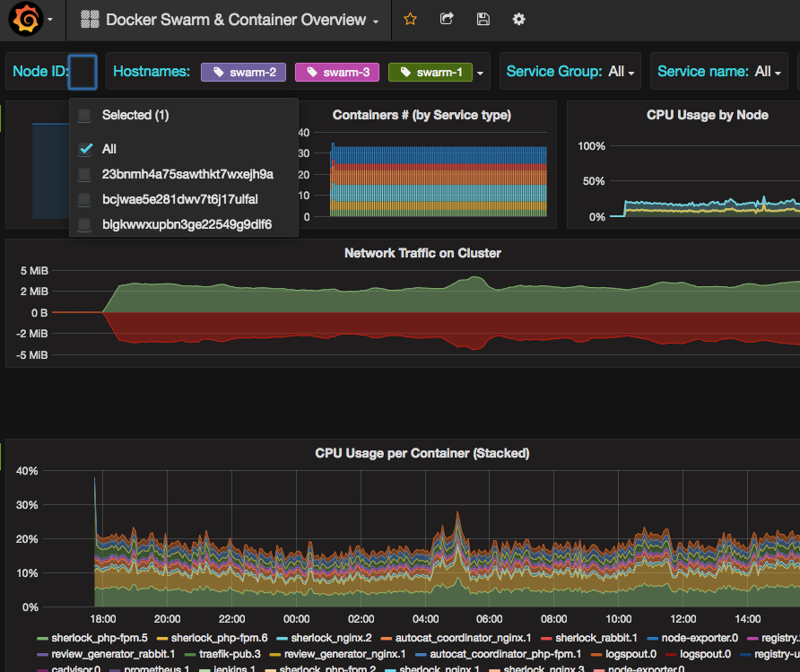Click the CPU Usage by Node title
Viewport: 800px width, 672px height.
707,115
